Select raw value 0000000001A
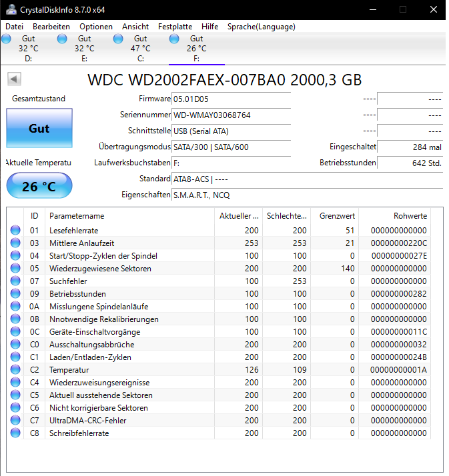 398,370
